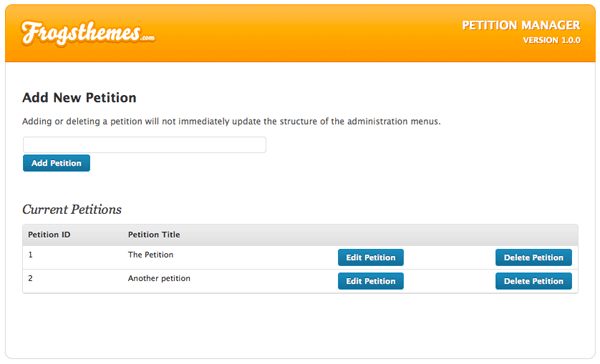Click the Add Petition button
Image resolution: width=600 pixels, height=364 pixels.
(56, 163)
